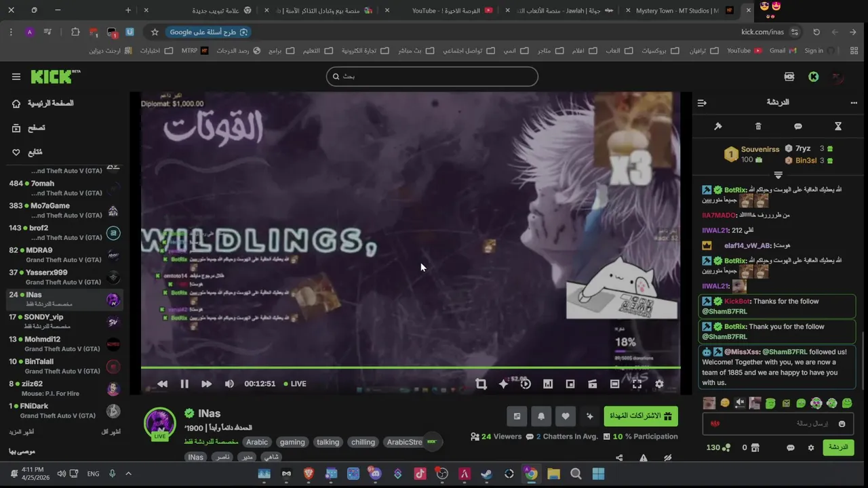The image size is (868, 488).
Task: Click the chat message input field
Action: coord(778,424)
